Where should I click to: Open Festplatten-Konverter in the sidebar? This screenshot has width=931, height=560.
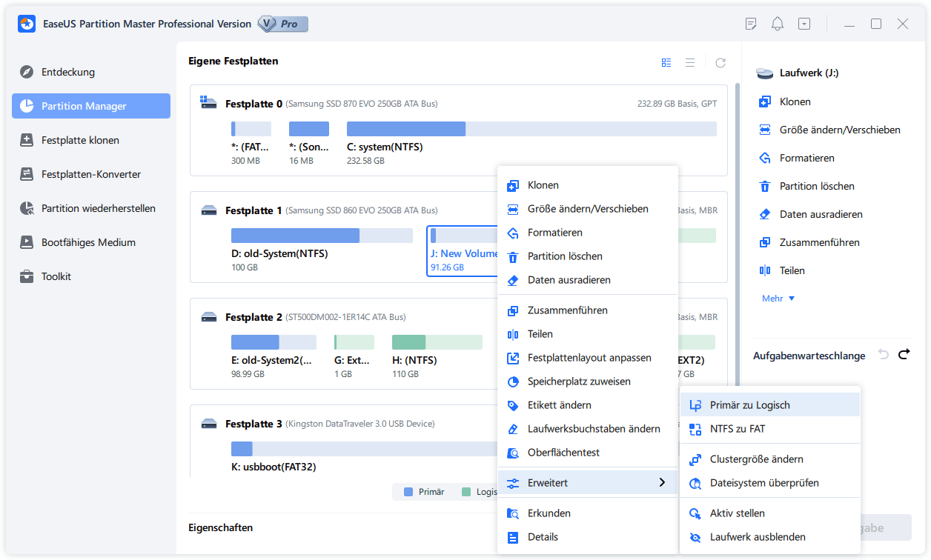point(91,174)
